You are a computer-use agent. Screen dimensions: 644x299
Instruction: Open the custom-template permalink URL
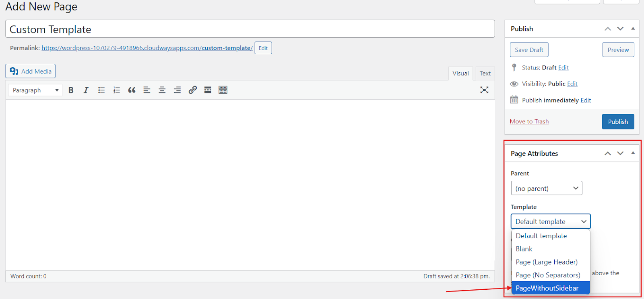147,48
